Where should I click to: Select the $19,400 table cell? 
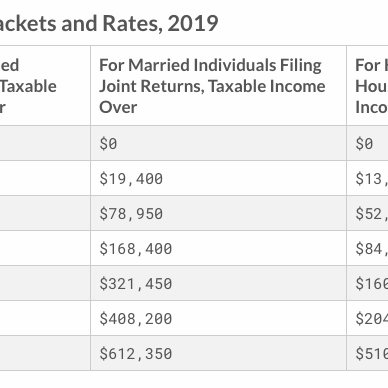coord(218,178)
